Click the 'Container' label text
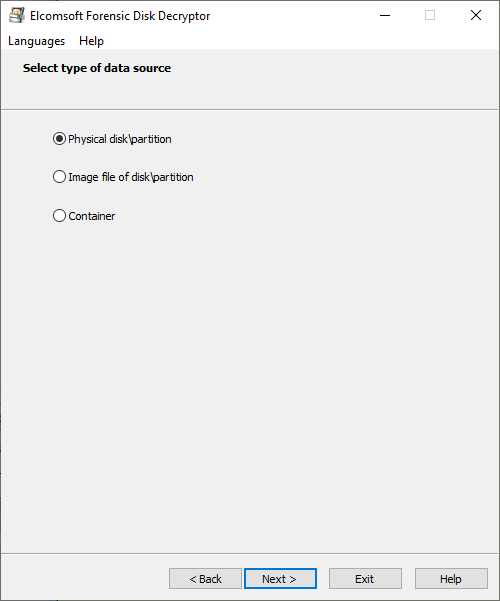Screen dimensions: 500x601 [92, 216]
